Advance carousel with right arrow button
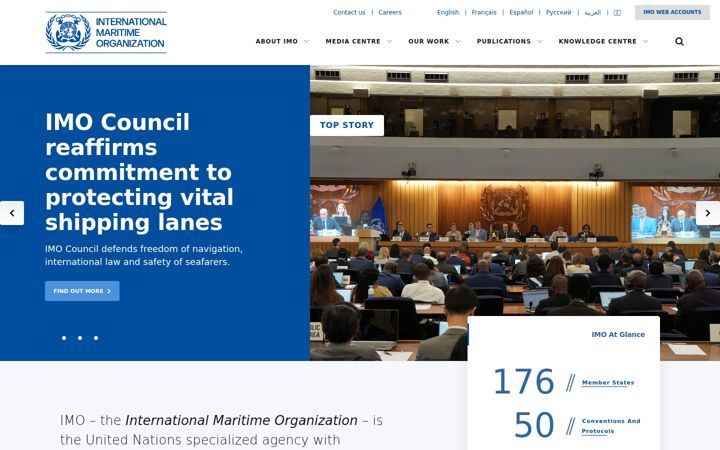720x450 pixels. pos(708,213)
